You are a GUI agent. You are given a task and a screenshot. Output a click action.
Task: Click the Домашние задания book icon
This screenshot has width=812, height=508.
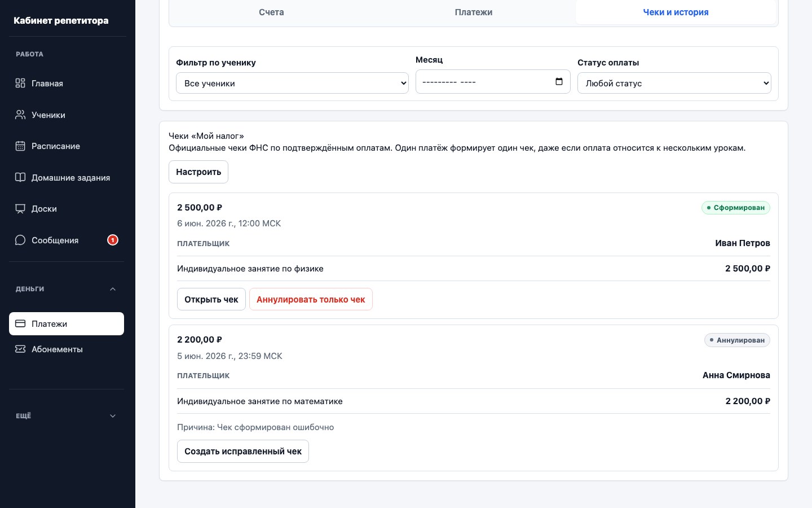point(20,177)
